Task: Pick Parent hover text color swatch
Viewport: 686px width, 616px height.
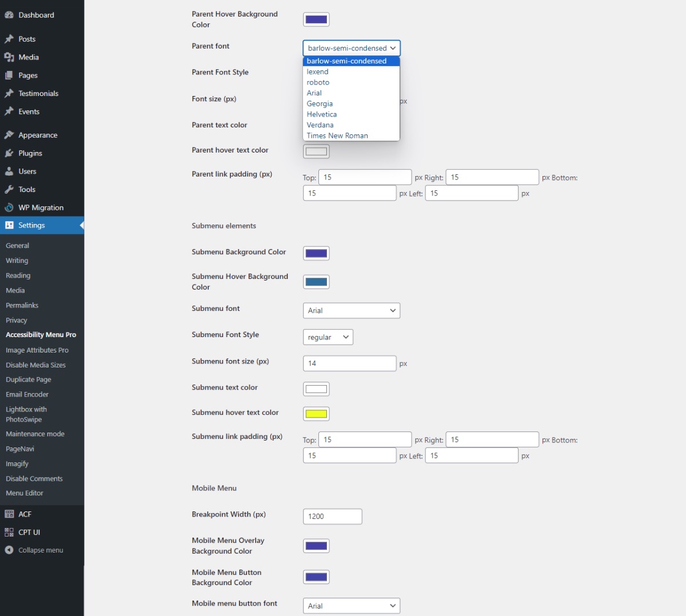Action: [316, 151]
